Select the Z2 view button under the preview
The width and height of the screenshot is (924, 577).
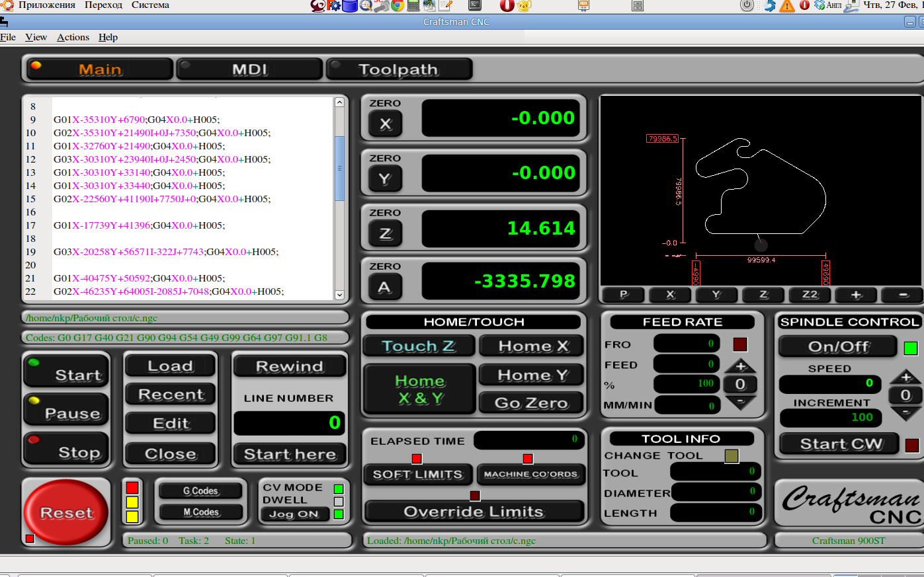pos(810,295)
